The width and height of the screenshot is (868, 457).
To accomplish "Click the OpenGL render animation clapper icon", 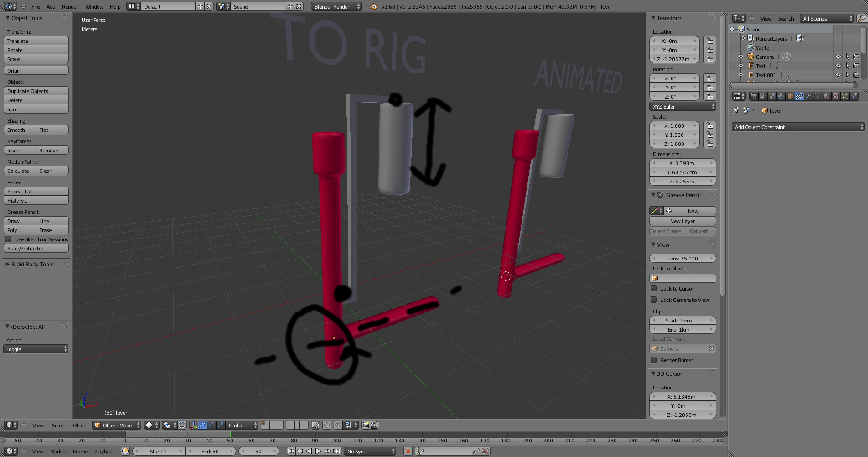I will pos(374,425).
